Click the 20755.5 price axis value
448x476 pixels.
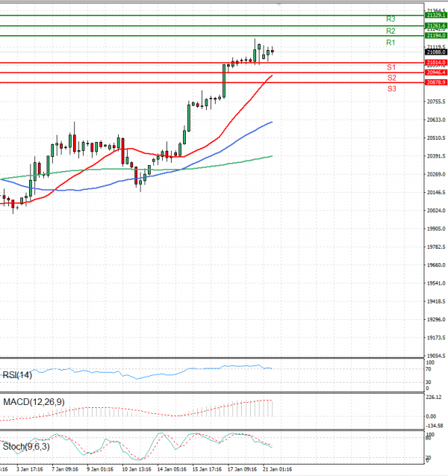436,102
